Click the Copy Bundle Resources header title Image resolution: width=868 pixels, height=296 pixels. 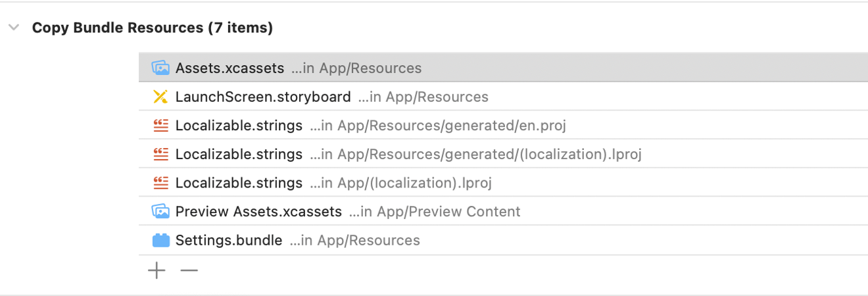click(x=152, y=28)
